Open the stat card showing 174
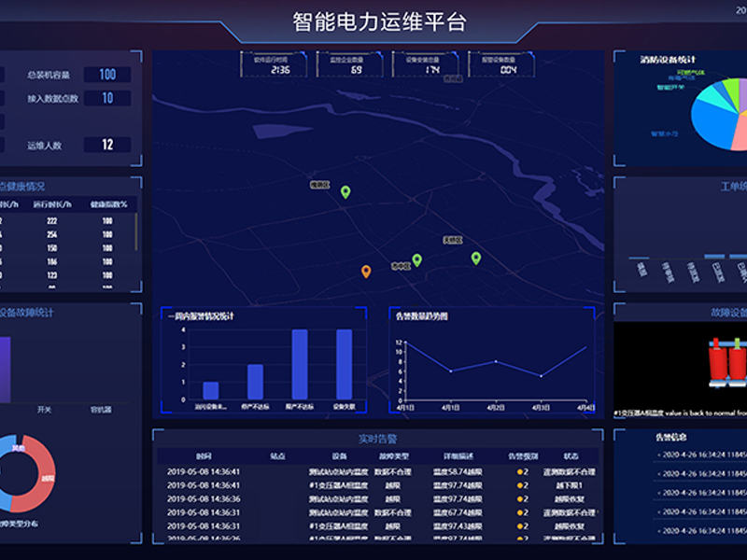This screenshot has height=560, width=747. 425,64
